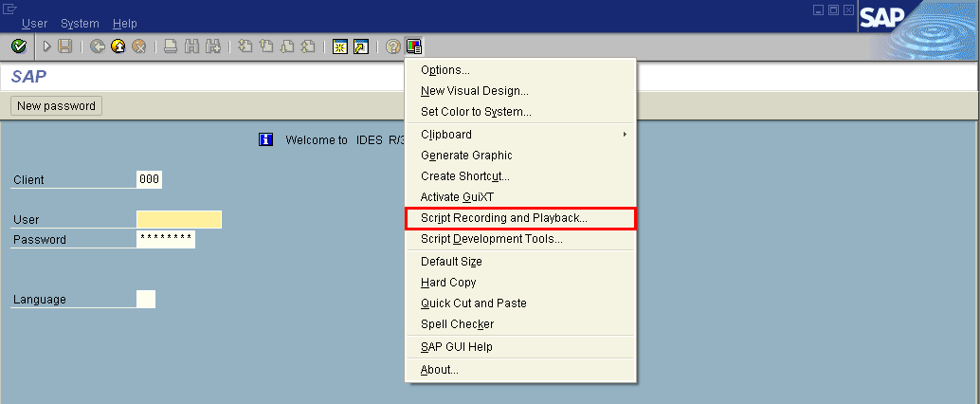Click the Cancel icon in toolbar
This screenshot has width=980, height=404.
[x=139, y=46]
